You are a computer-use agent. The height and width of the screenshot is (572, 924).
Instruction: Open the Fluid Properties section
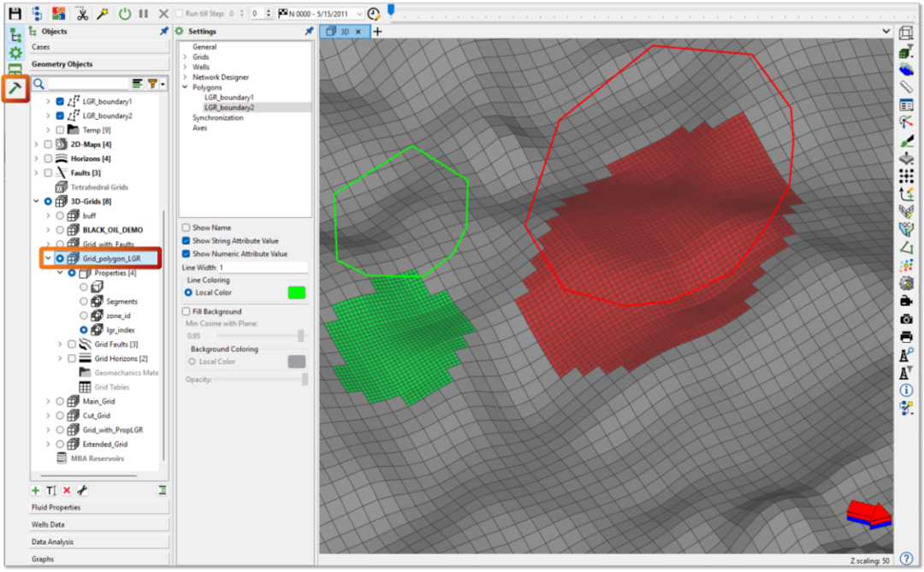(x=99, y=507)
